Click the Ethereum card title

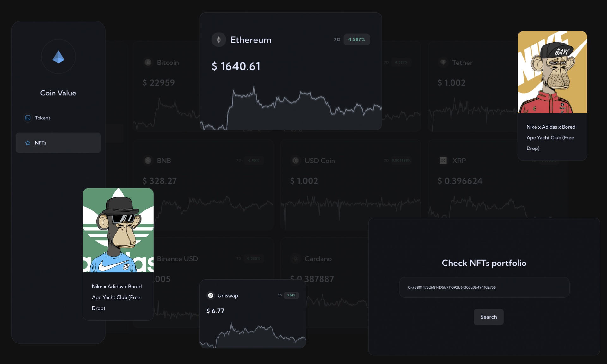click(x=251, y=40)
